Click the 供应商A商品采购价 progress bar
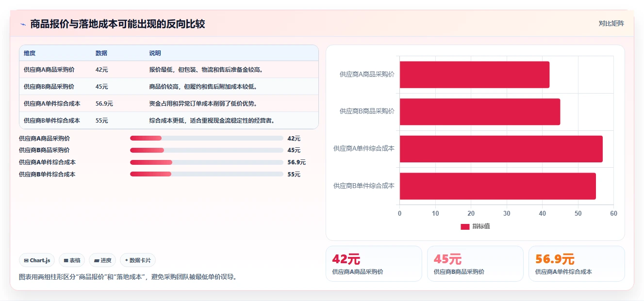This screenshot has height=301, width=644. point(207,138)
